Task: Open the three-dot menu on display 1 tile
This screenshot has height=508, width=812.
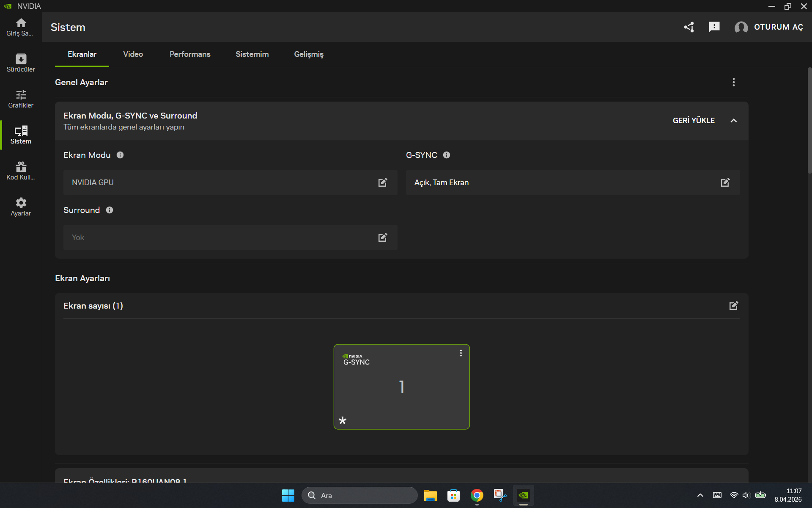Action: tap(461, 353)
